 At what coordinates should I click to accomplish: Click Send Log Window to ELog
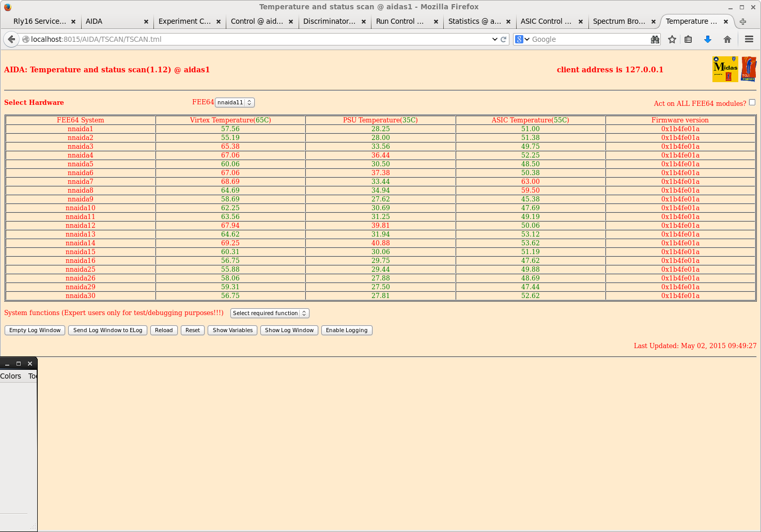tap(107, 330)
